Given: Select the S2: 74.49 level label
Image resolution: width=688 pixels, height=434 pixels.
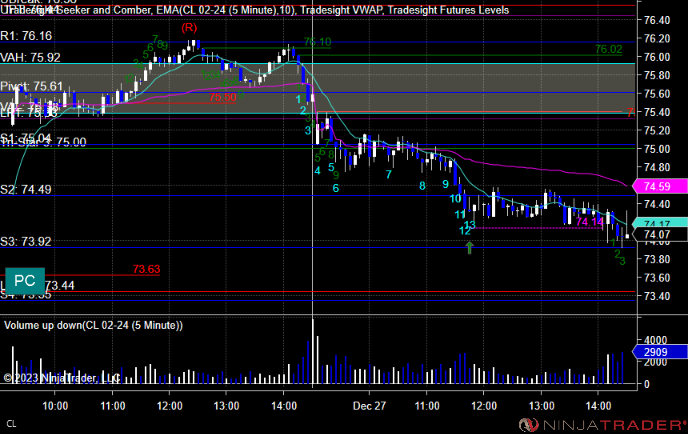Looking at the screenshot, I should (26, 190).
